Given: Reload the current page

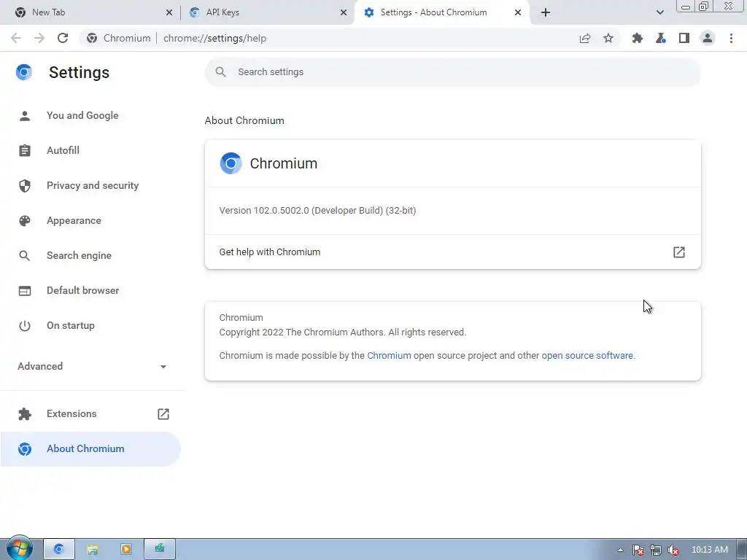Looking at the screenshot, I should (63, 38).
